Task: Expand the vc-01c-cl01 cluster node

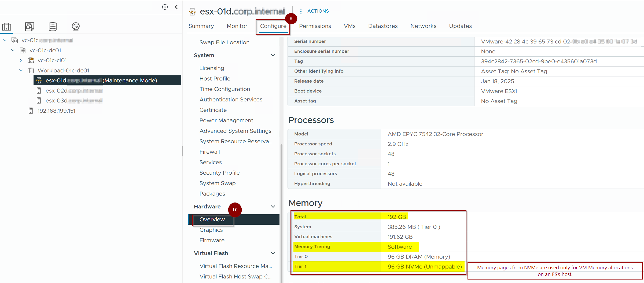Action: pos(21,61)
